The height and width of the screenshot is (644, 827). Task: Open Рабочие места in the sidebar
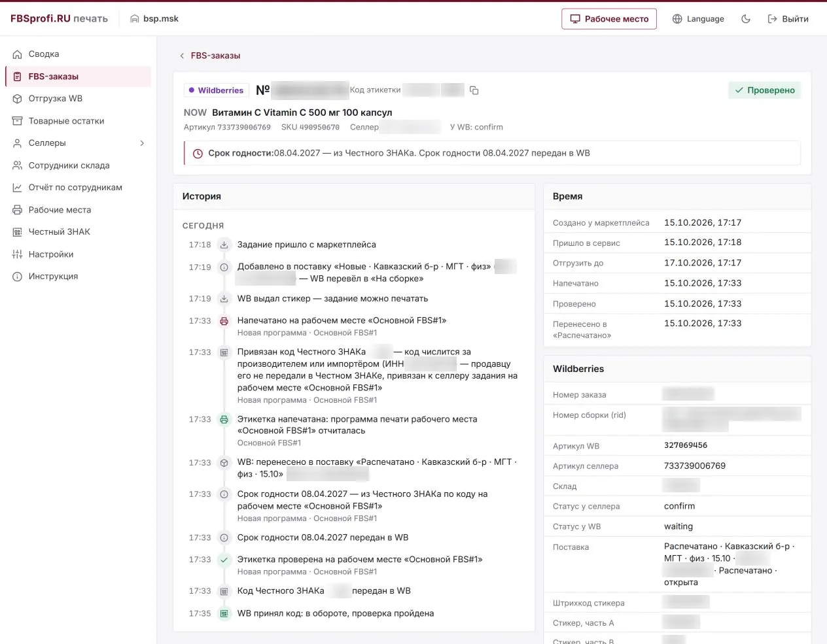coord(78,210)
